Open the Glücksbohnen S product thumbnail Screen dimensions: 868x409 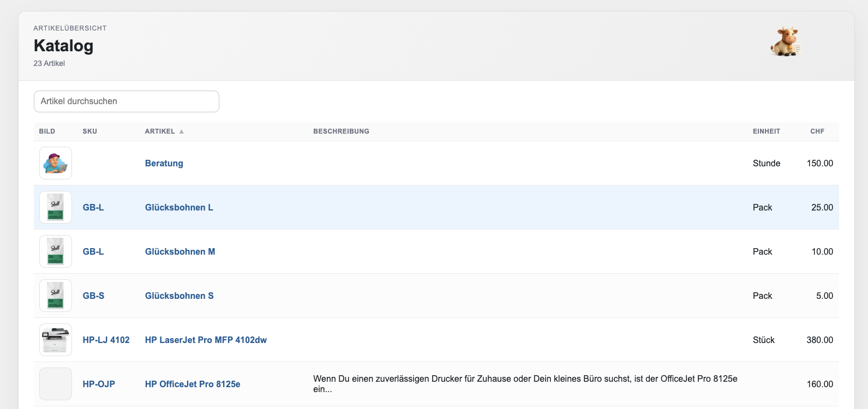coord(56,296)
